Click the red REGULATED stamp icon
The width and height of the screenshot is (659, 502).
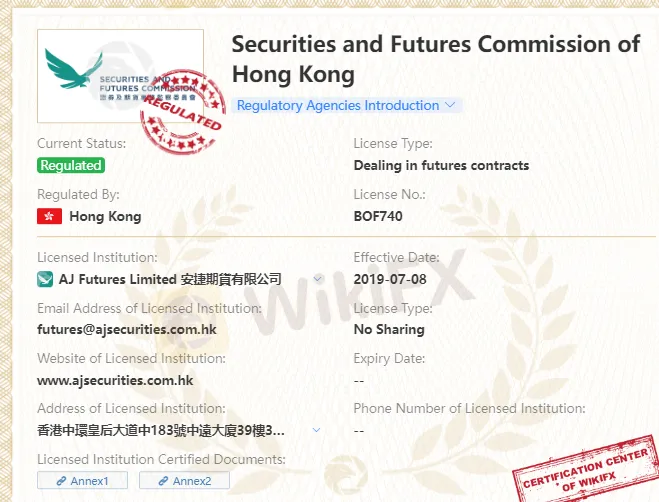point(182,110)
